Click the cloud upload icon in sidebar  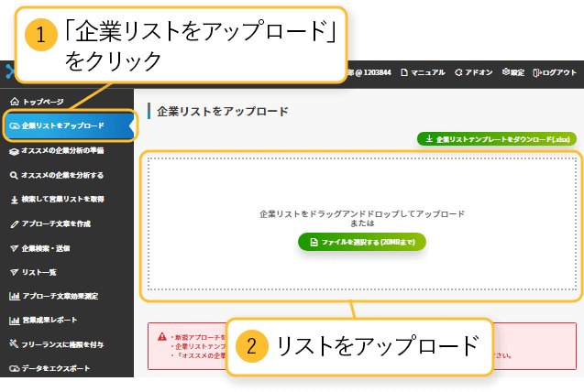(14, 126)
